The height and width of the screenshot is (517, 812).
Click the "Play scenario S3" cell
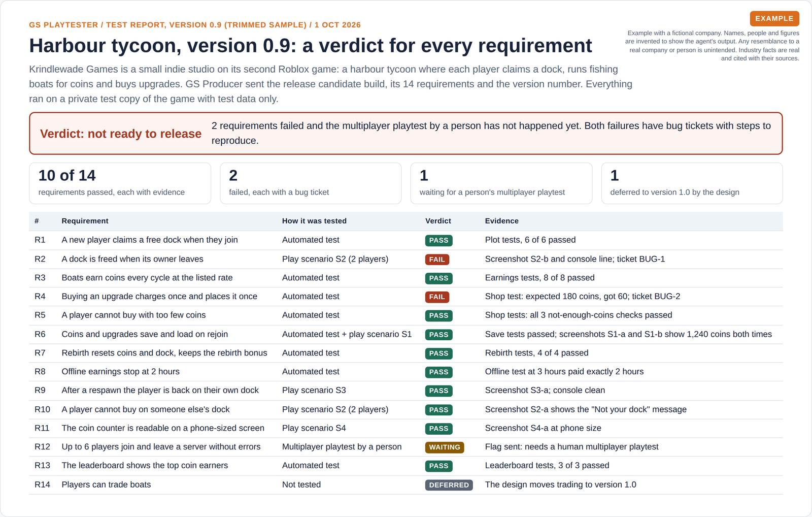pos(314,390)
